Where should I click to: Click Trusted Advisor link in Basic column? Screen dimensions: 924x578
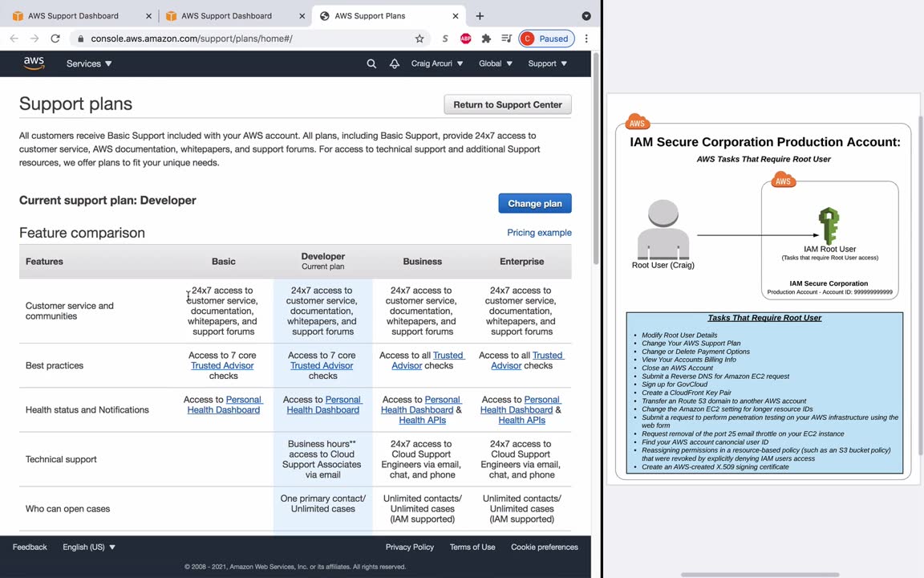tap(222, 366)
